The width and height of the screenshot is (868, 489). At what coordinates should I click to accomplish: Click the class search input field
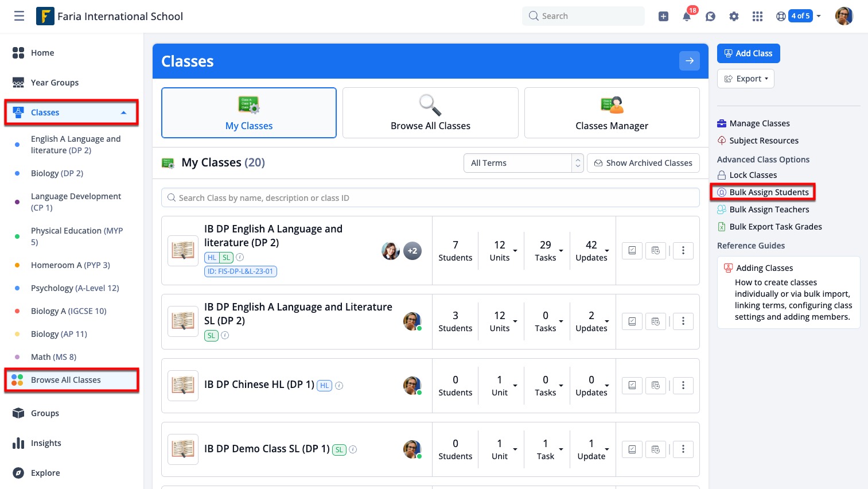[430, 198]
